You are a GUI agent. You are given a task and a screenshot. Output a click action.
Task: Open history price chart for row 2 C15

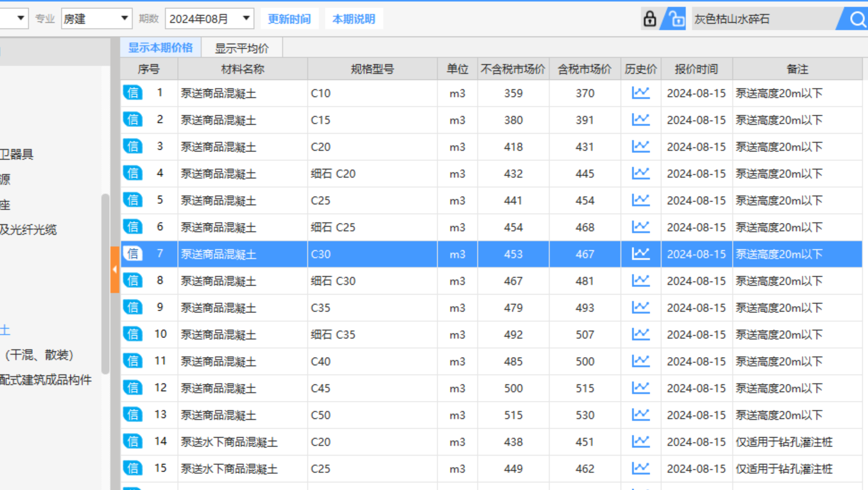pos(641,120)
